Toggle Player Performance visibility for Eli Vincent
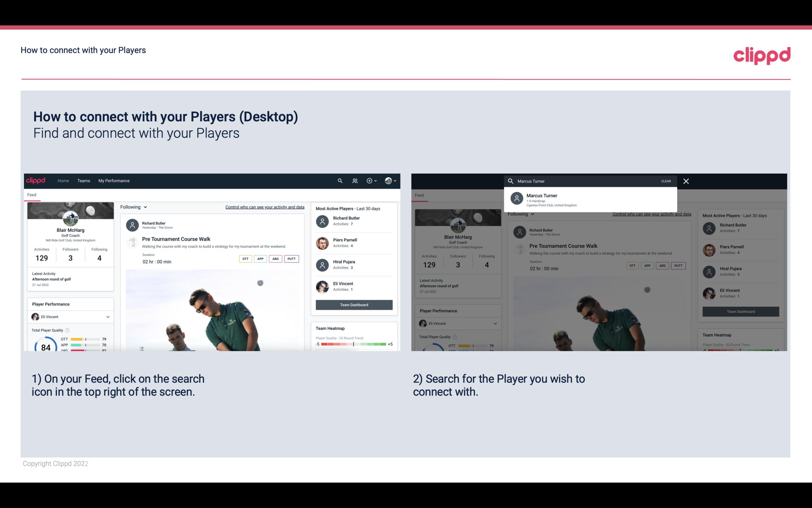 tap(108, 317)
